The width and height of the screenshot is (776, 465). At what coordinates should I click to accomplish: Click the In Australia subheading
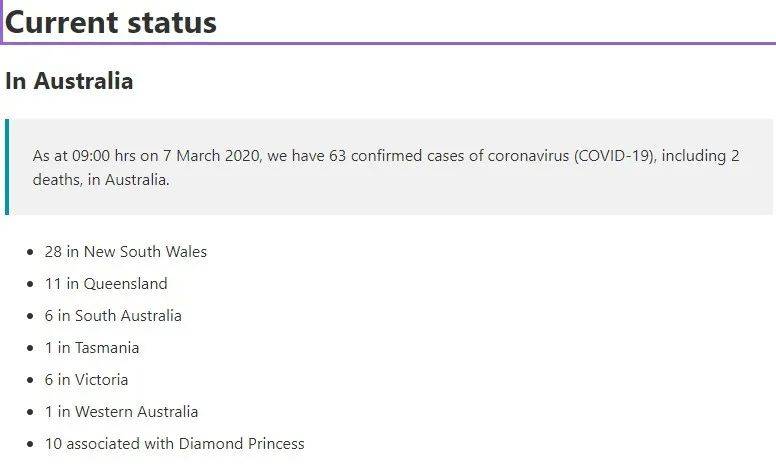click(69, 81)
